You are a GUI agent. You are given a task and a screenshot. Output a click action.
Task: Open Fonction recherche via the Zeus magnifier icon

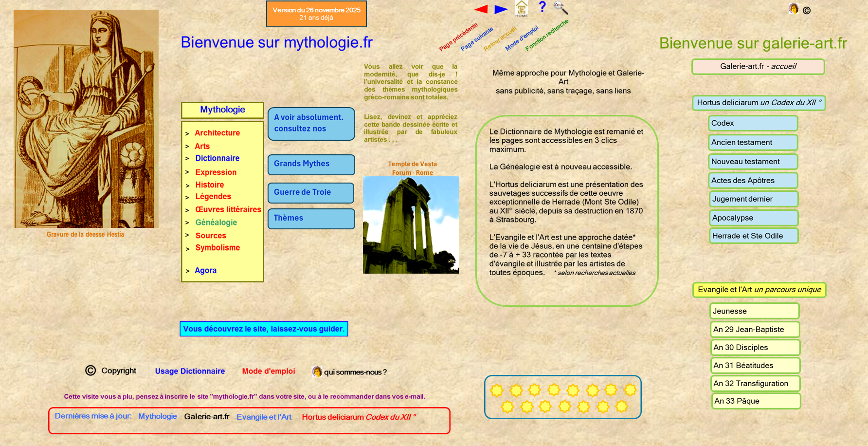tap(560, 6)
